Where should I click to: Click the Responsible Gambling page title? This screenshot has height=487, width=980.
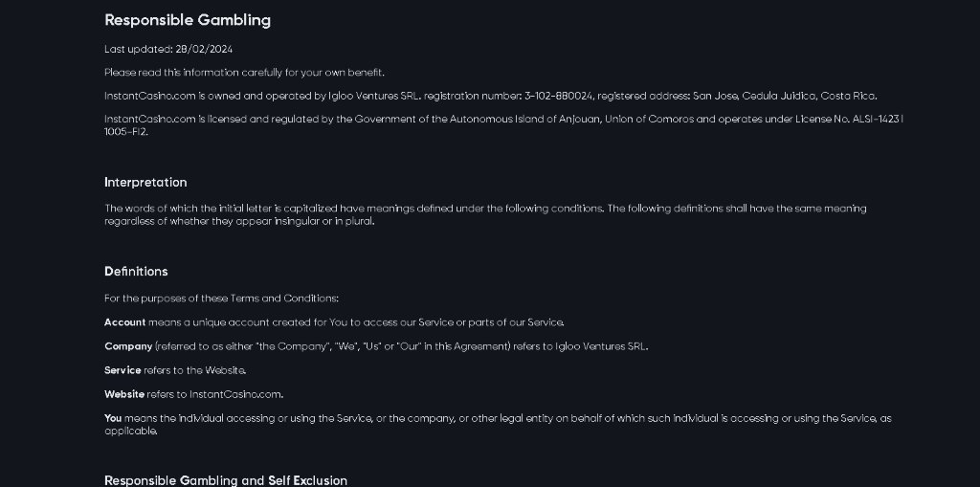[188, 20]
